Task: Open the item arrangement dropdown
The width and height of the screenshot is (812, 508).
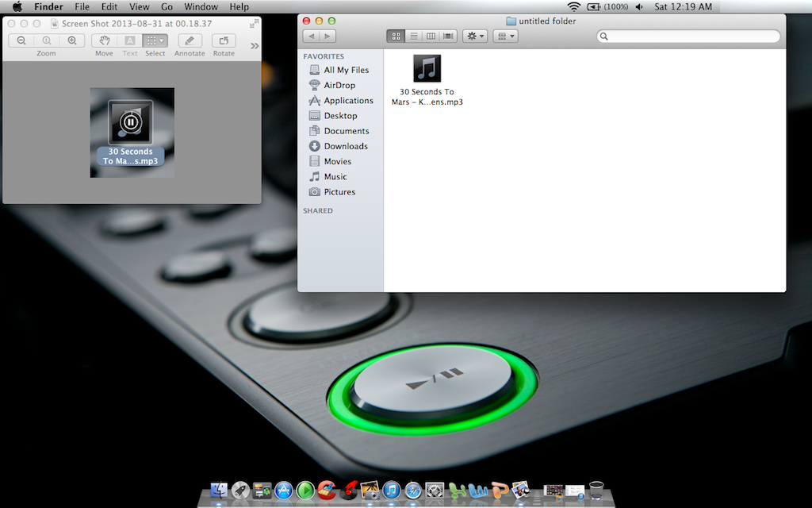Action: click(x=505, y=37)
